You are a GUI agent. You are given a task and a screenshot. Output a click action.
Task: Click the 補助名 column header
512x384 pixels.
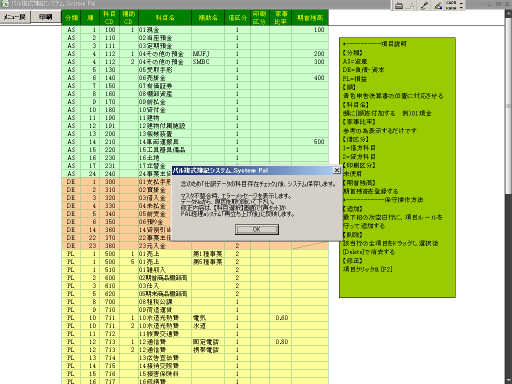coord(208,18)
